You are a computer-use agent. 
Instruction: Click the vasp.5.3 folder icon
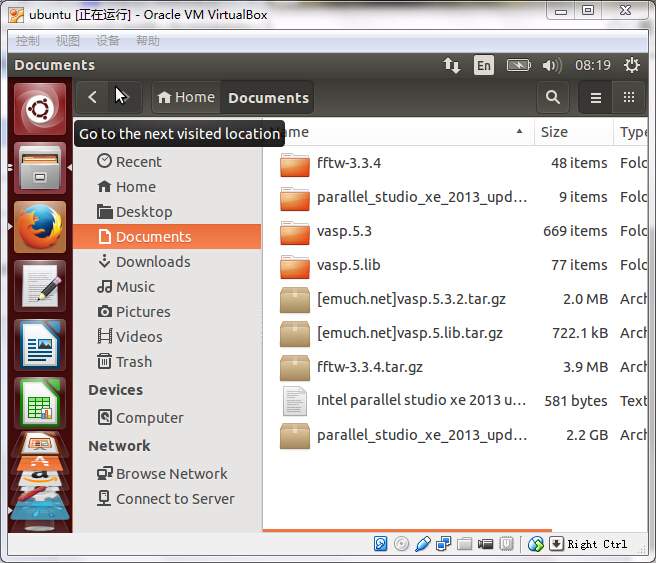point(295,233)
